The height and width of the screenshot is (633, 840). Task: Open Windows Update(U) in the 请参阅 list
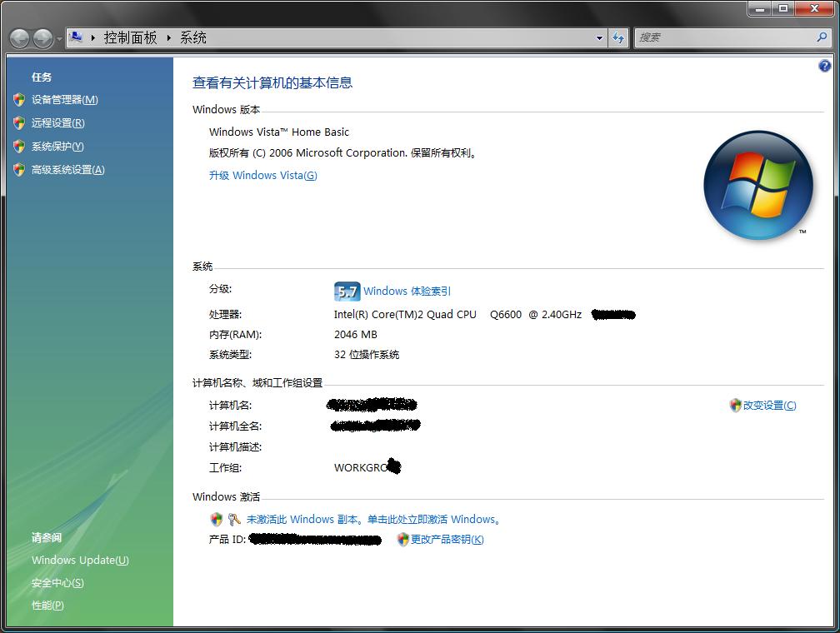80,561
